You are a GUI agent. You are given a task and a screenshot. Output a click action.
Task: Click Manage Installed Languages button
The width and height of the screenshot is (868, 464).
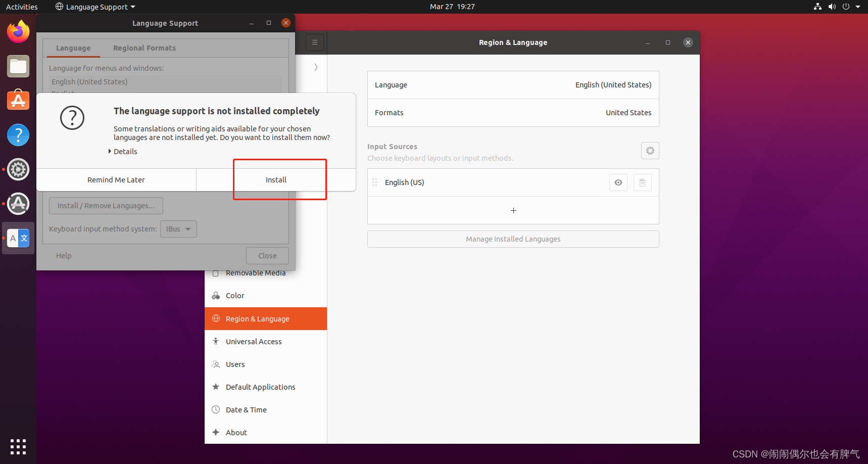513,239
